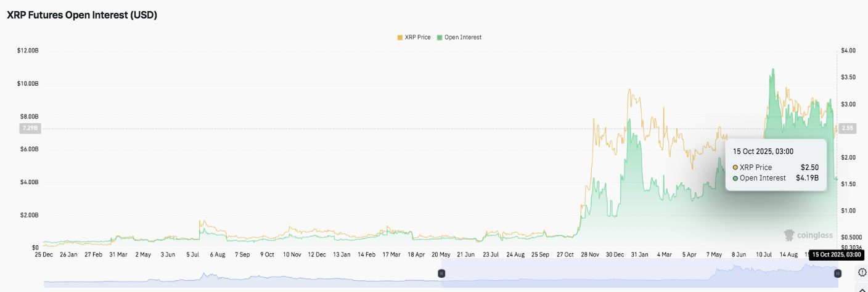Click the $1.00 right axis label

pos(848,211)
